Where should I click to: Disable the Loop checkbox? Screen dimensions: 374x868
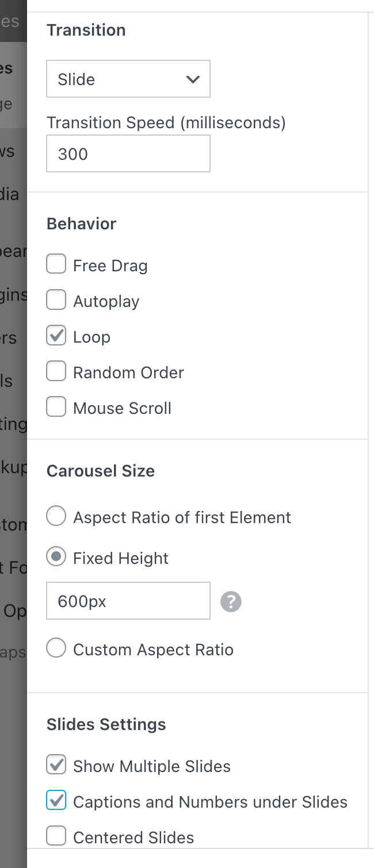56,335
